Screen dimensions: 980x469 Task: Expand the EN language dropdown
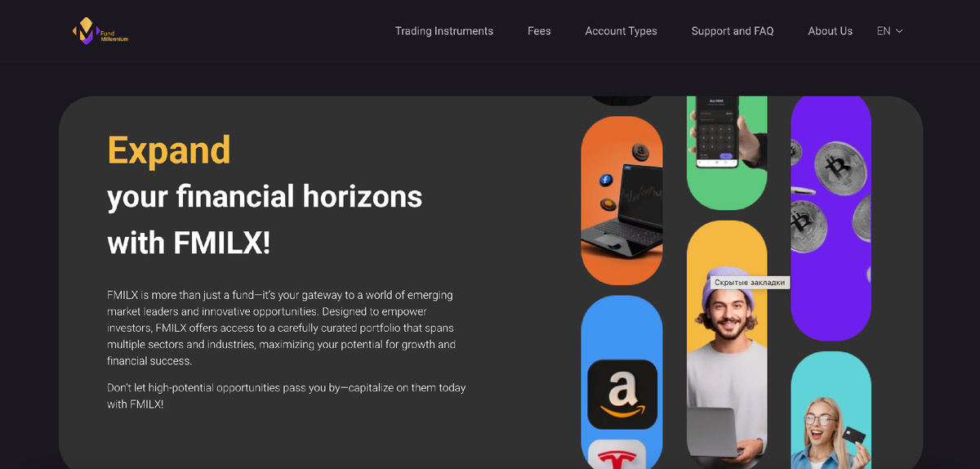click(x=889, y=31)
